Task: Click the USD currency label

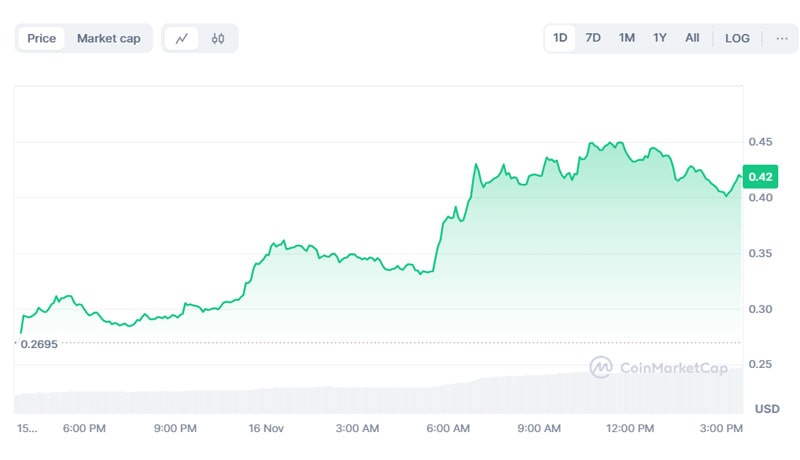Action: coord(766,409)
